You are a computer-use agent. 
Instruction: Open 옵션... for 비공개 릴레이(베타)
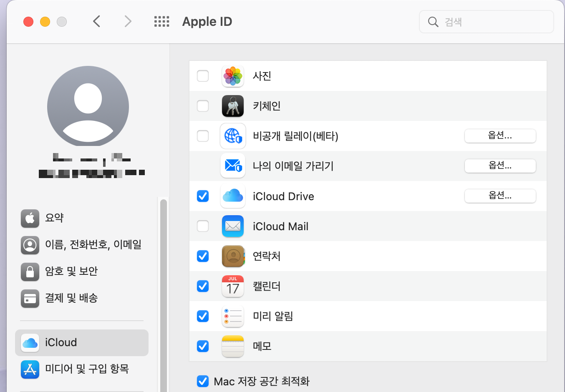(500, 136)
